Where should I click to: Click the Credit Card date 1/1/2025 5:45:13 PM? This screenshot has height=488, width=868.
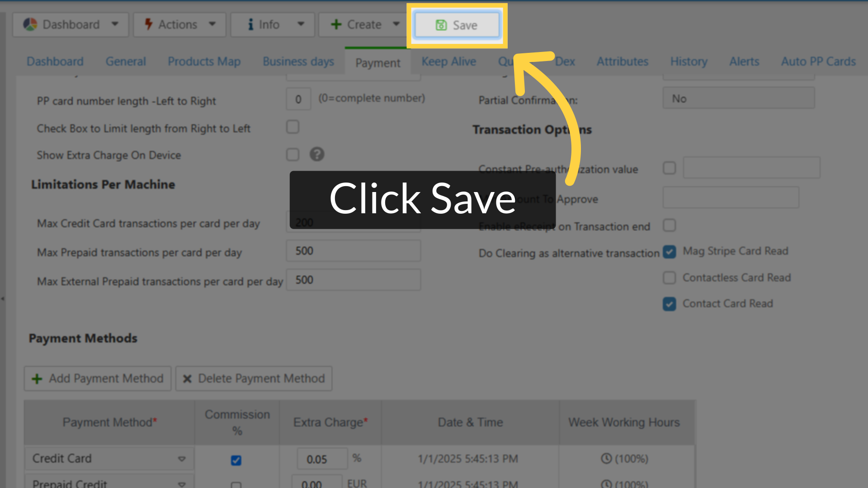tap(468, 459)
